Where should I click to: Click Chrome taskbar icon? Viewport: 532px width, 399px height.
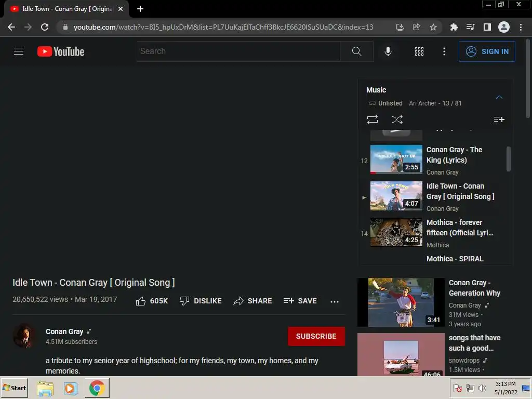pos(97,388)
